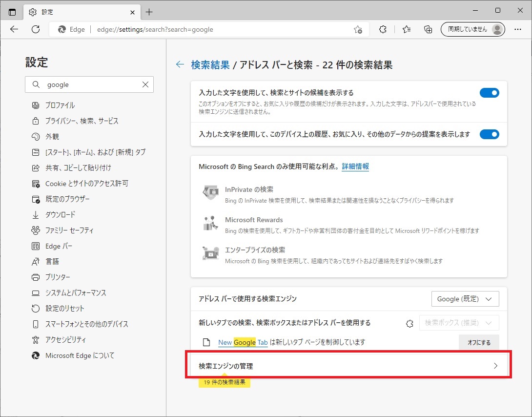Go back to search results with arrow
The image size is (532, 417).
click(x=180, y=64)
